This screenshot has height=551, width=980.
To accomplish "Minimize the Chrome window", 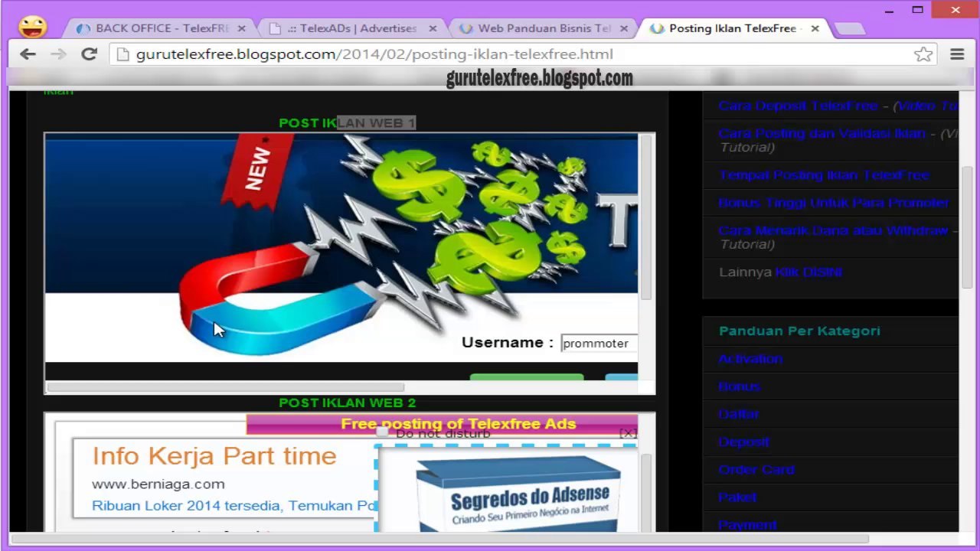I will tap(889, 11).
